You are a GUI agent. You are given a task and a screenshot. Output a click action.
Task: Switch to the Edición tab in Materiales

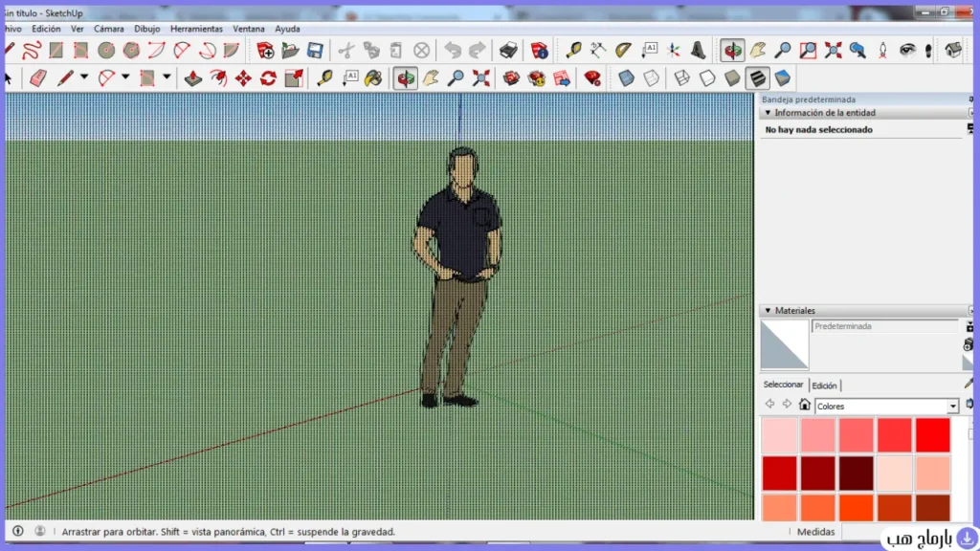click(x=824, y=386)
